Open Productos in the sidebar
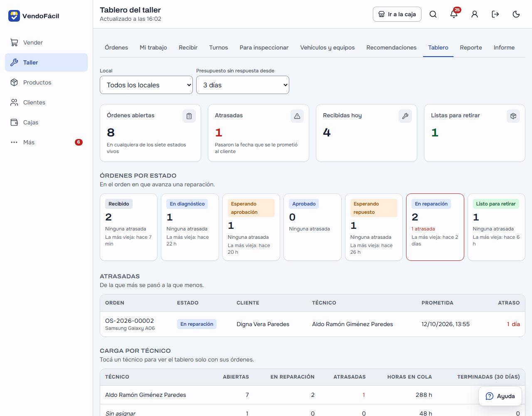The width and height of the screenshot is (532, 416). (x=46, y=82)
